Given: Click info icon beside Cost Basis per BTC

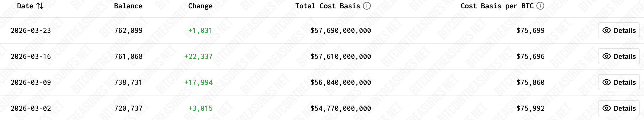Looking at the screenshot, I should [x=540, y=6].
